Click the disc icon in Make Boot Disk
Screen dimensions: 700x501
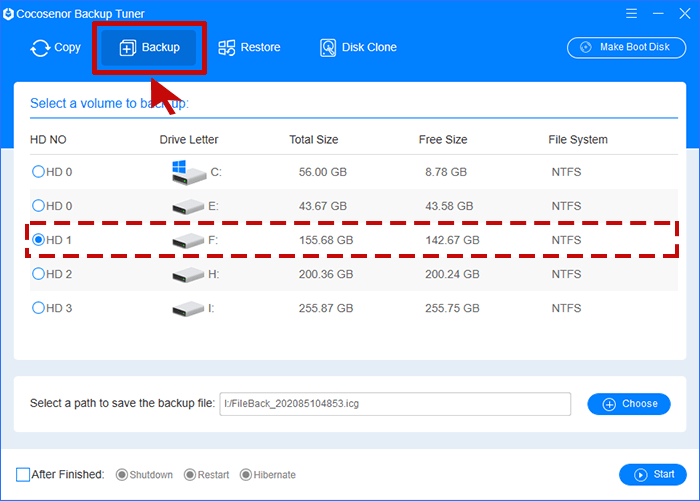(586, 47)
